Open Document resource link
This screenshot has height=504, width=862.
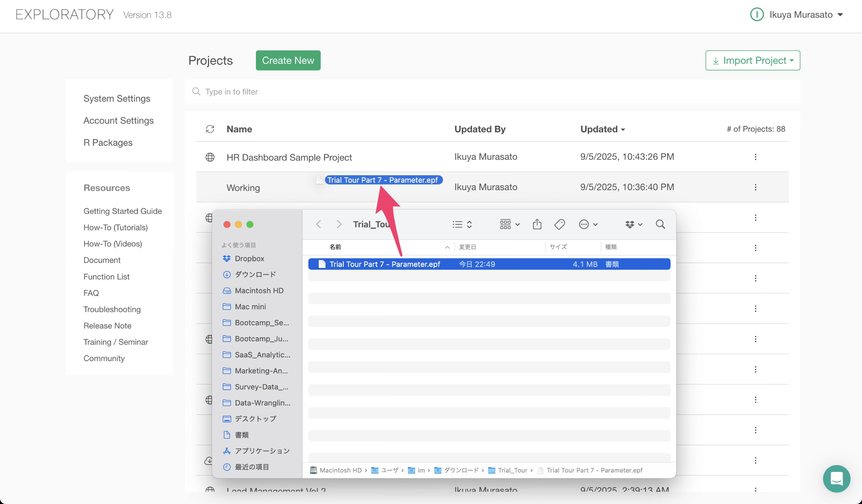[x=102, y=260]
